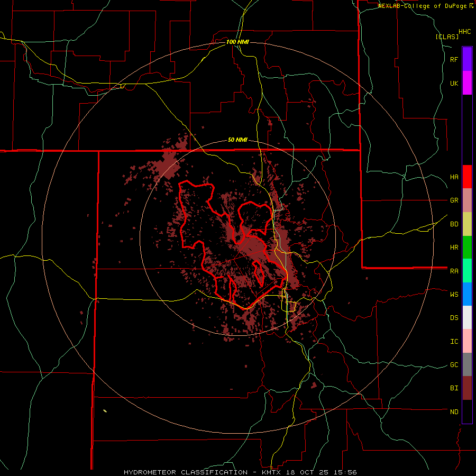Click the HA red legend swatch

pos(467,177)
